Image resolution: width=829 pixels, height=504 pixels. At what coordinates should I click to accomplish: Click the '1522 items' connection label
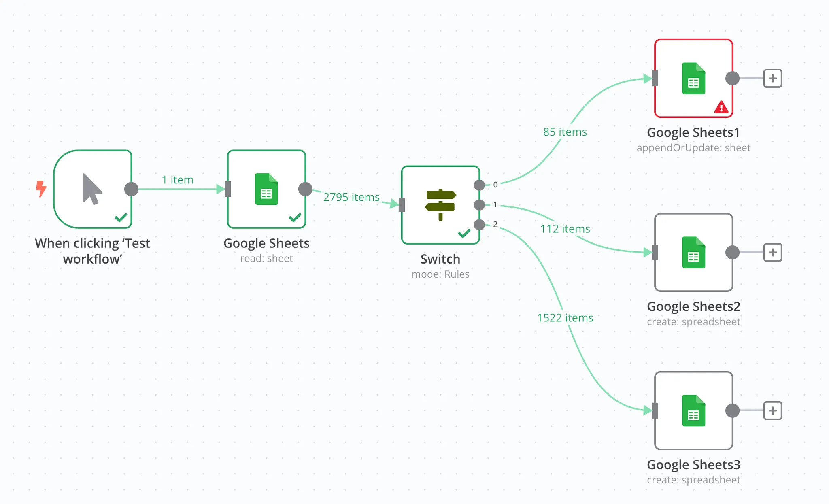click(x=565, y=318)
